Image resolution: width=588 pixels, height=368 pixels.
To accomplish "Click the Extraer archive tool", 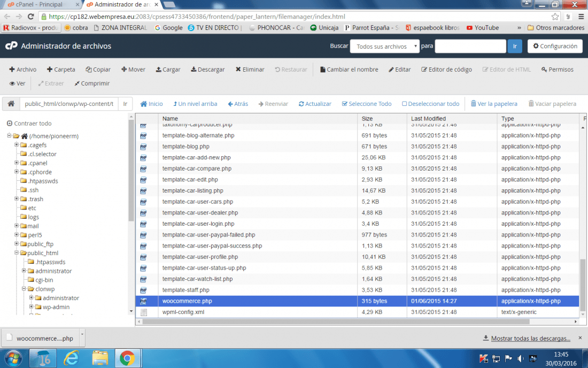I will click(x=51, y=83).
